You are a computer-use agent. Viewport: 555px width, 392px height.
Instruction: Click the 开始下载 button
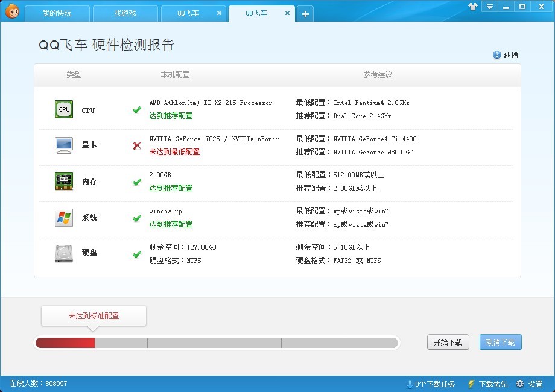tap(448, 342)
